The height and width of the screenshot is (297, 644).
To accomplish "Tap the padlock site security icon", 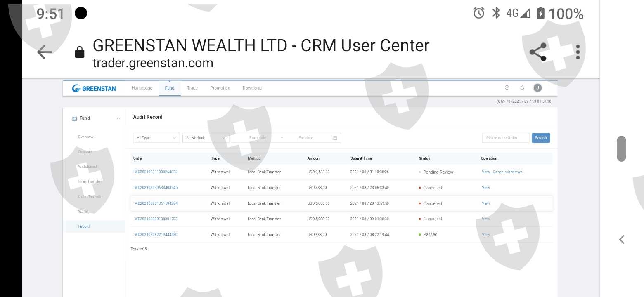I will (79, 52).
